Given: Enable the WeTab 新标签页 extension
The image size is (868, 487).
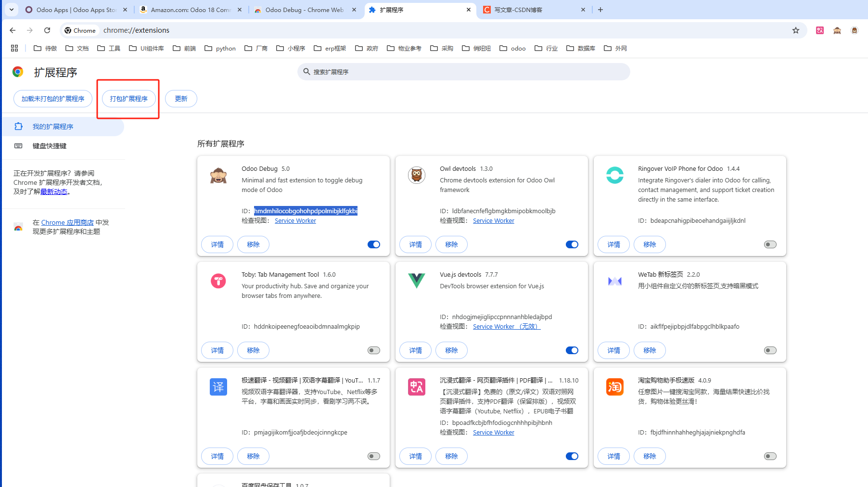Looking at the screenshot, I should 770,350.
